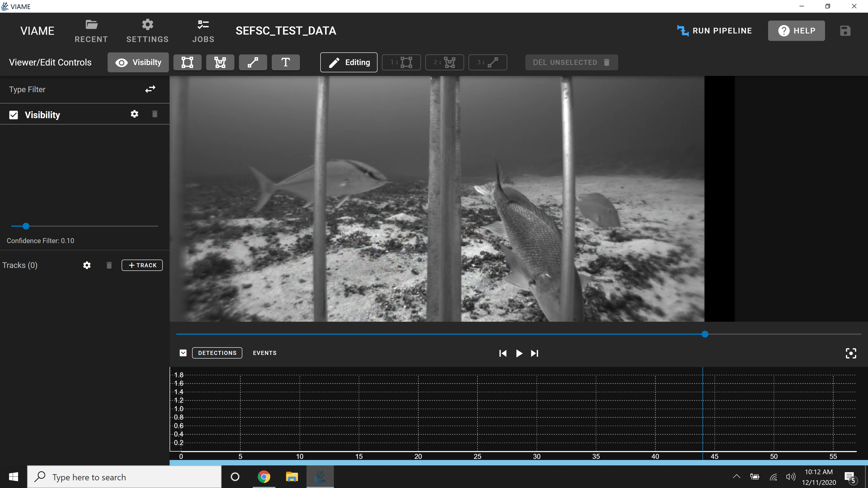The image size is (868, 488).
Task: Toggle the Visibilty eye button
Action: pyautogui.click(x=138, y=62)
